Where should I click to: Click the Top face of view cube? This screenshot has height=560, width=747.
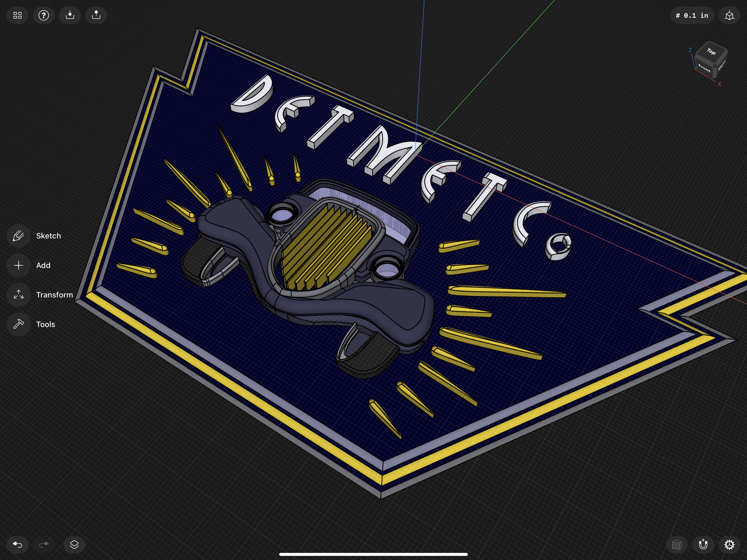tap(711, 51)
